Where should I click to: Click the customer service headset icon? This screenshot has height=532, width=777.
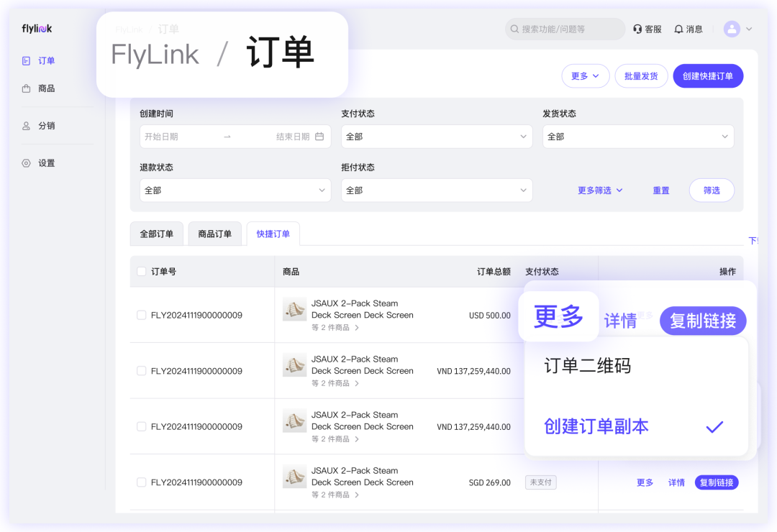coord(637,29)
